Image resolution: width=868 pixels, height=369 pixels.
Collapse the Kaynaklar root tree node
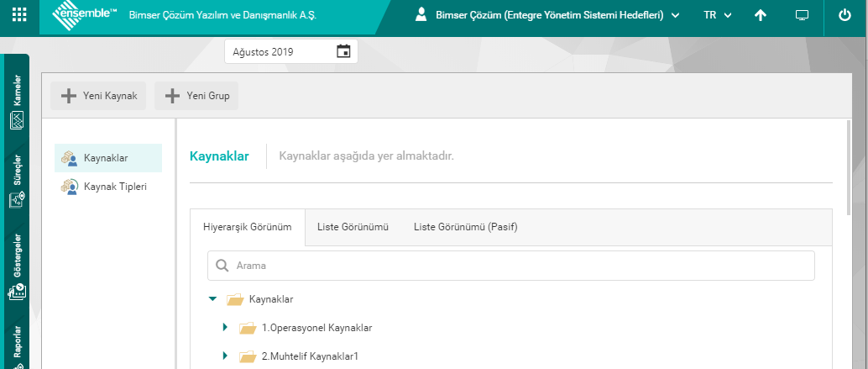click(x=213, y=298)
